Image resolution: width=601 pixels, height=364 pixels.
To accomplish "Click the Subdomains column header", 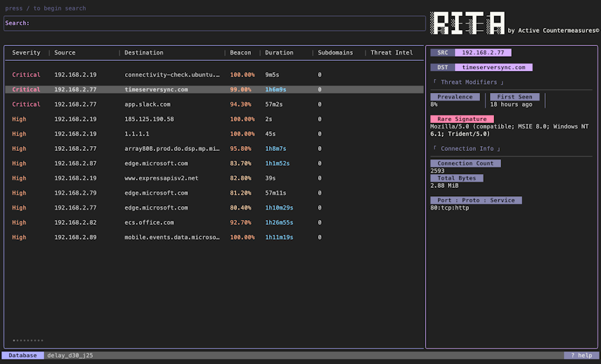I will [335, 52].
